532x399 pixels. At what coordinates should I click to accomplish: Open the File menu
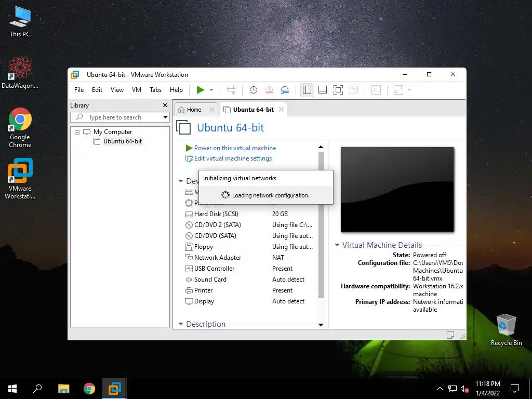(x=79, y=90)
